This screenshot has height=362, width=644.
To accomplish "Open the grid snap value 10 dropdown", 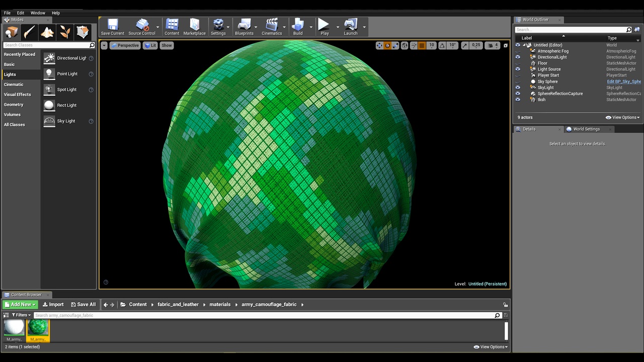I will [x=432, y=46].
